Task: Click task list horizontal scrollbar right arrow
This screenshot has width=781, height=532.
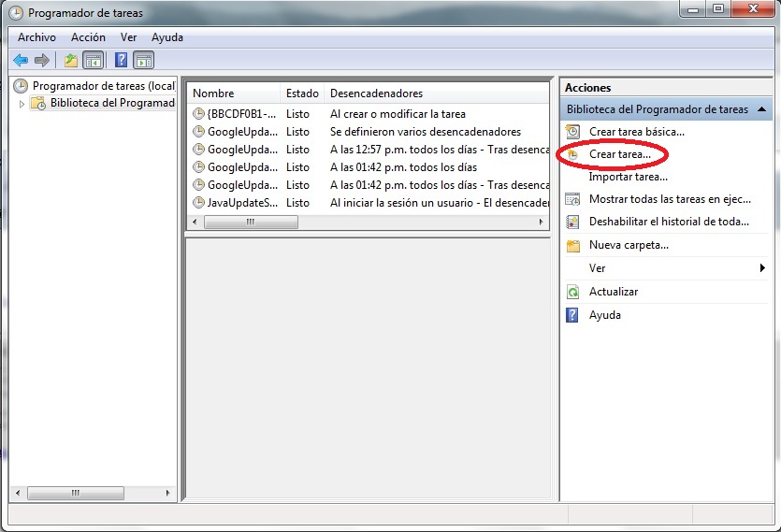Action: (x=542, y=223)
